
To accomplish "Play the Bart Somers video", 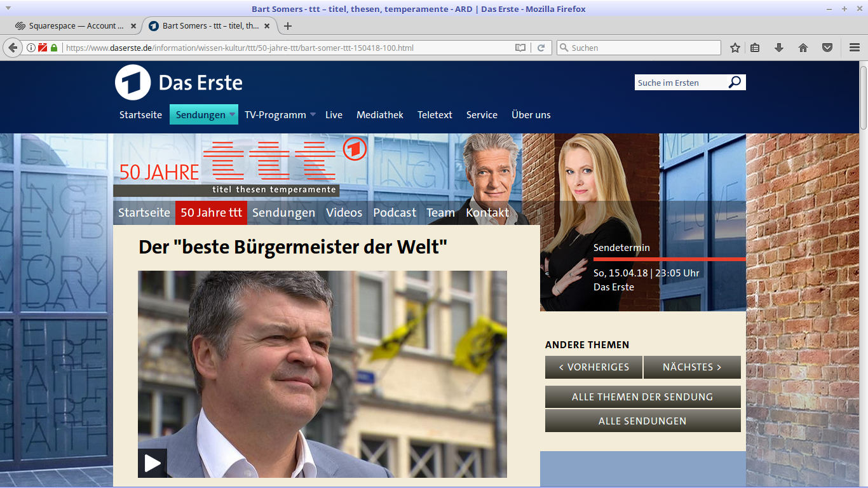I will 153,463.
